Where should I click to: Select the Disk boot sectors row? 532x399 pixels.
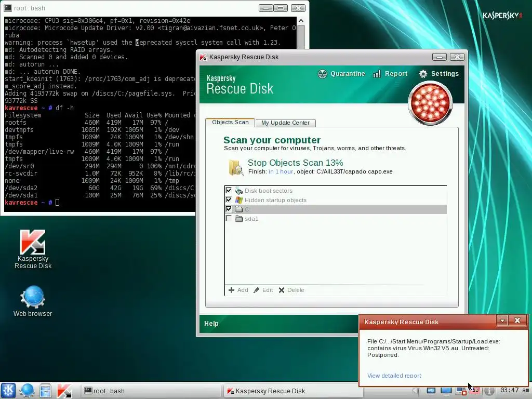[x=336, y=191]
